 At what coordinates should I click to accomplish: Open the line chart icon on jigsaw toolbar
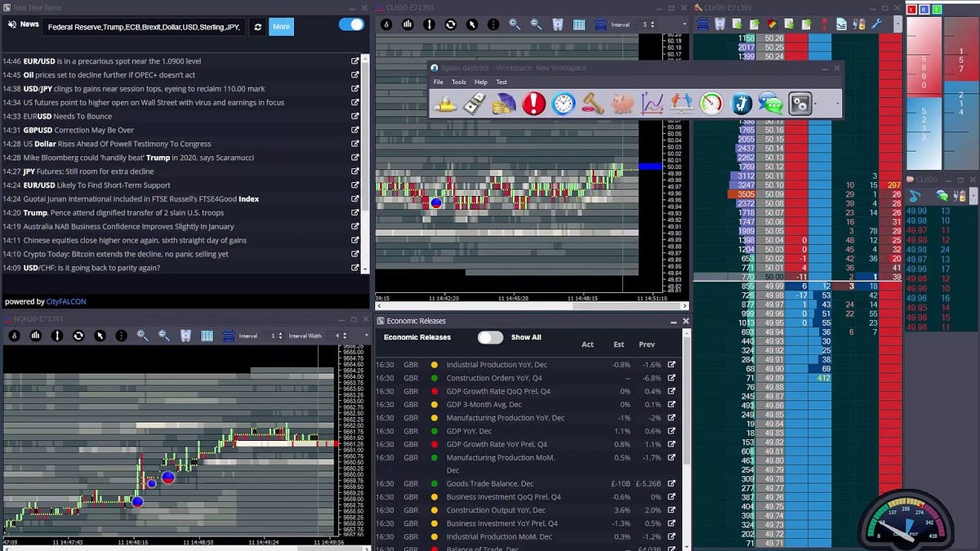651,104
